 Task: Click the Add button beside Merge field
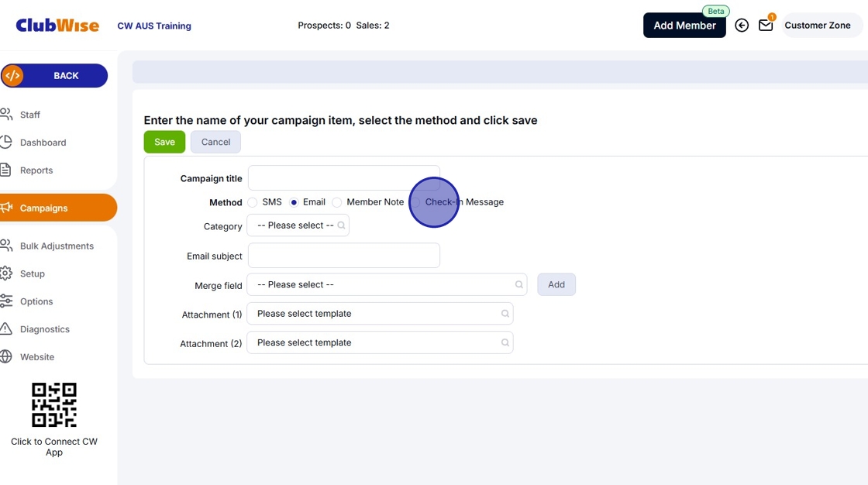(556, 284)
